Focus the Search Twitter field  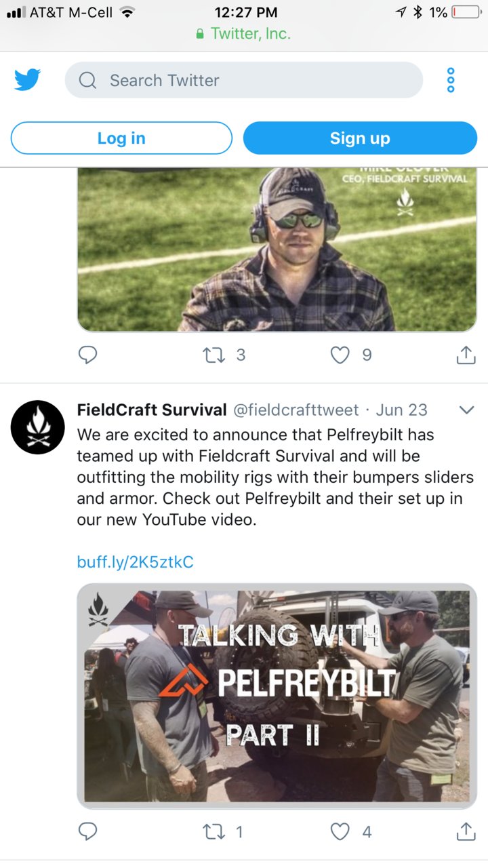tap(244, 81)
